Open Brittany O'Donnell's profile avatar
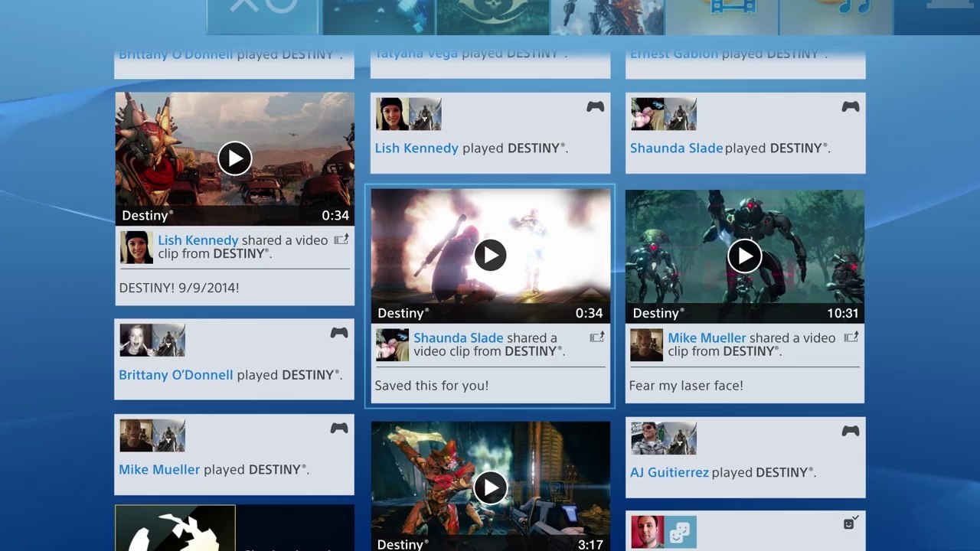 pos(136,340)
